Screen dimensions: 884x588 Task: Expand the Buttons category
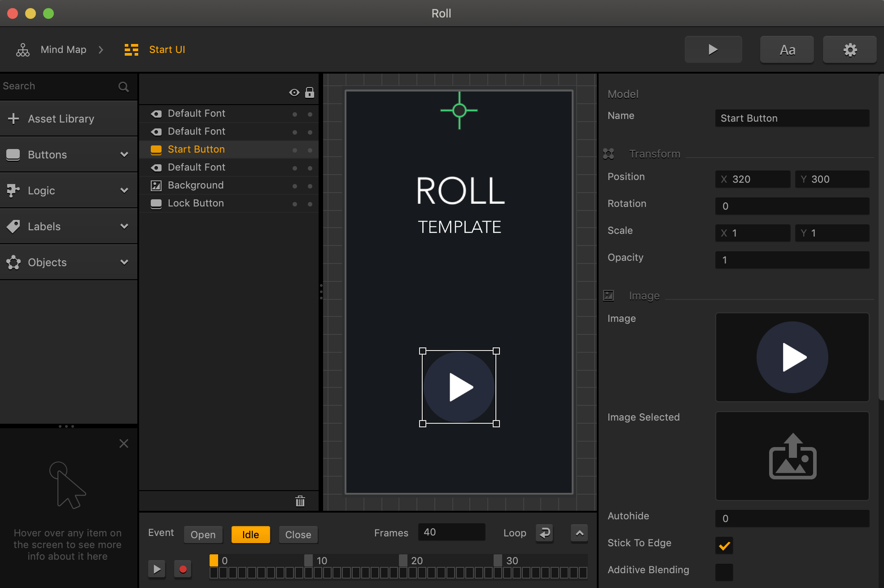click(124, 154)
